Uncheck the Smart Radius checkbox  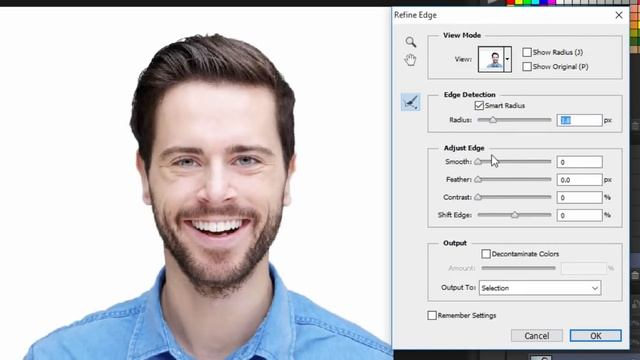[479, 106]
